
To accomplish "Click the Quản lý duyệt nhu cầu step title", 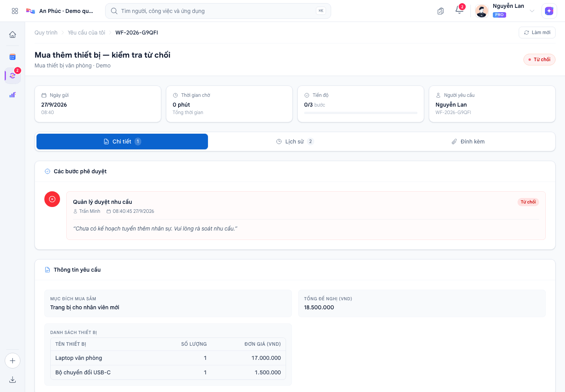I will click(102, 202).
